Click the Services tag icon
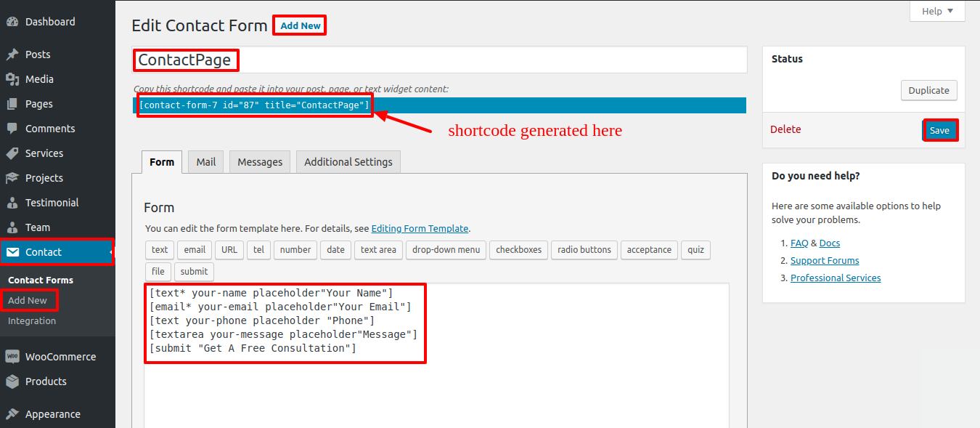Image resolution: width=980 pixels, height=428 pixels. point(12,153)
